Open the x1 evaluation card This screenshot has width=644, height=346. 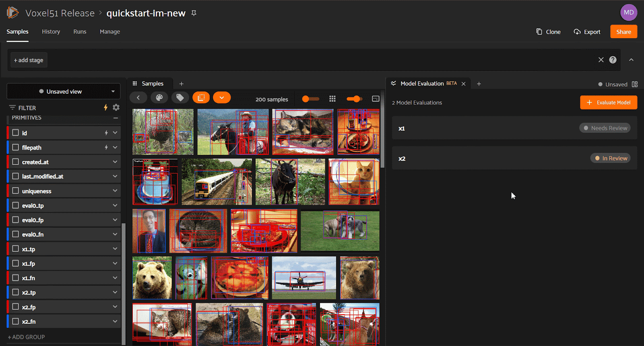[514, 128]
